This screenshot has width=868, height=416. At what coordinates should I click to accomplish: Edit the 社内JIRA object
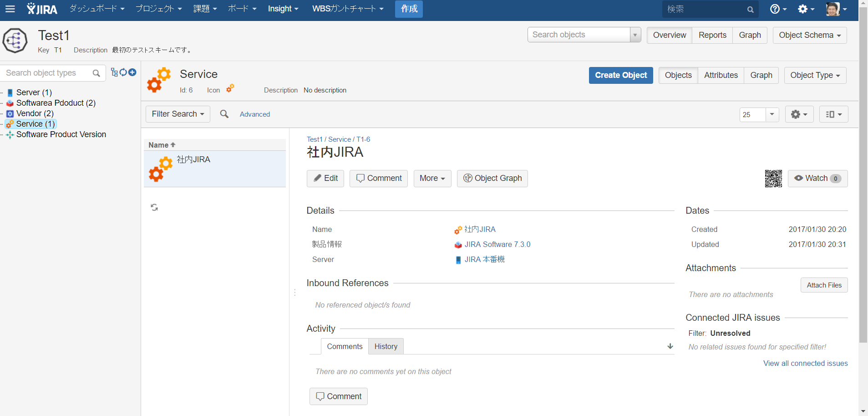pyautogui.click(x=325, y=179)
